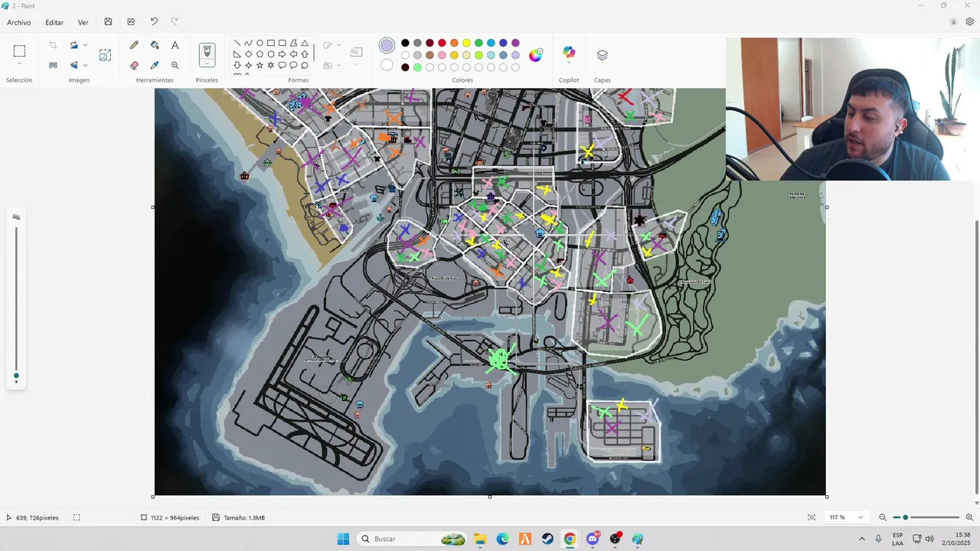
Task: Click the rotate image icon
Action: click(74, 45)
